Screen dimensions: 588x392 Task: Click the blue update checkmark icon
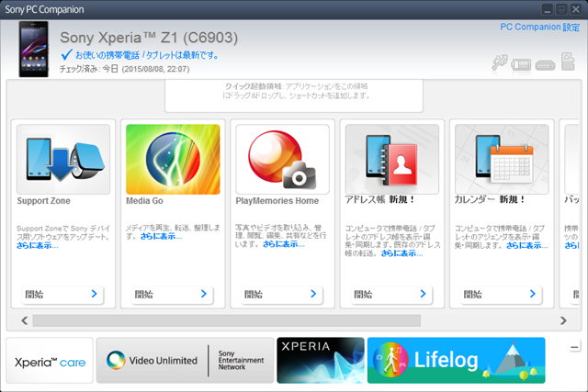click(66, 55)
